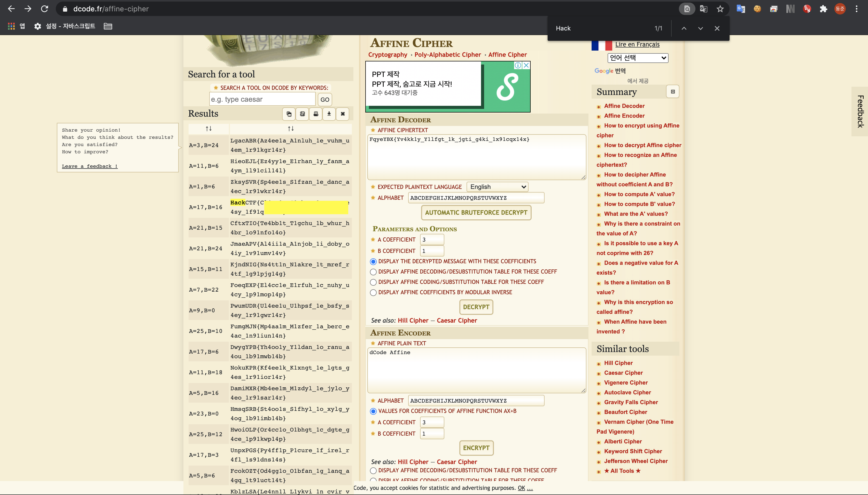The image size is (868, 495).
Task: Go to next find-in-page match arrow
Action: point(701,29)
